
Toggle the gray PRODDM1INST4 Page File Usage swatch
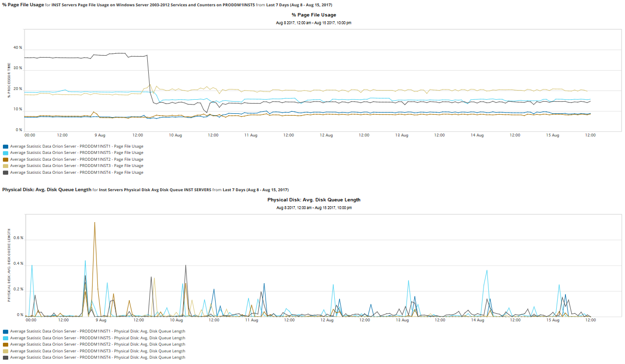tap(5, 172)
